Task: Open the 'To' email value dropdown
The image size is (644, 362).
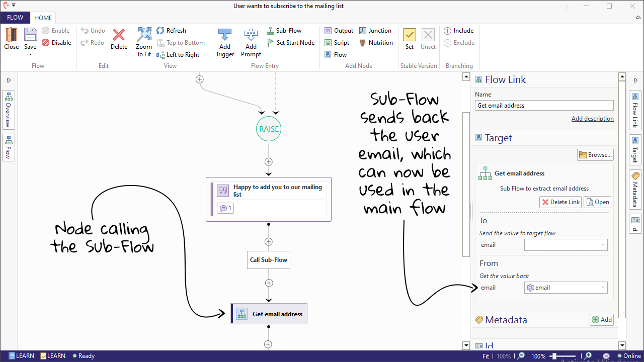Action: (x=603, y=245)
